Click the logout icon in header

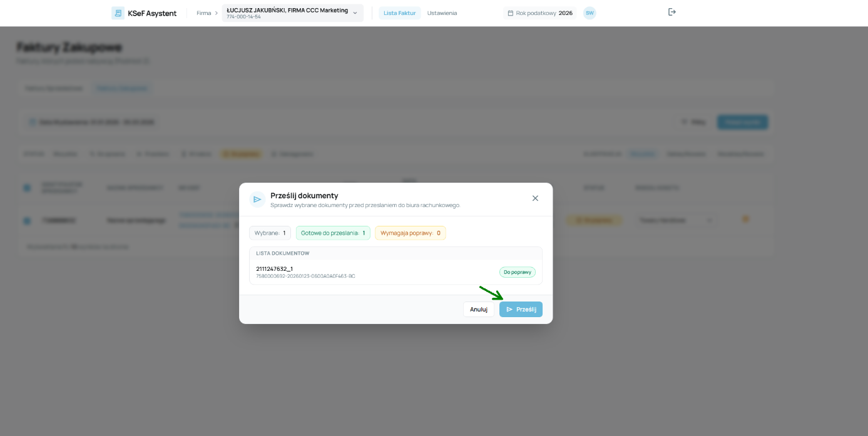coord(672,12)
